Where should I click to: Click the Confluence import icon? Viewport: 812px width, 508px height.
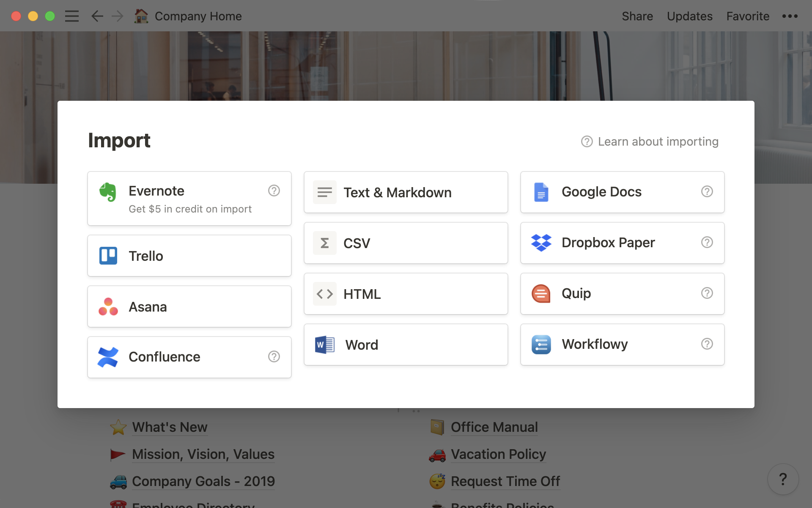point(108,356)
